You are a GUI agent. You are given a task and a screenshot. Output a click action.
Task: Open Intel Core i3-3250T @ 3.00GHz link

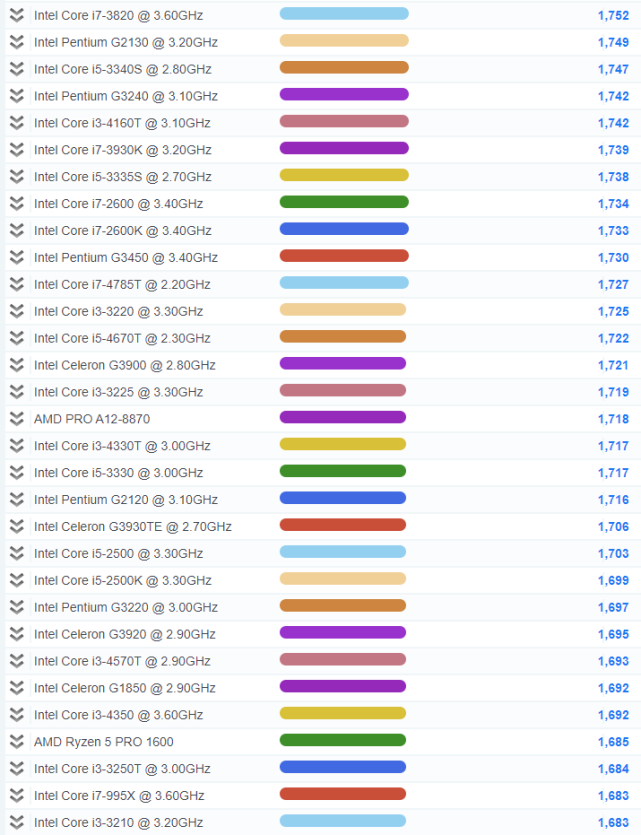click(x=122, y=768)
